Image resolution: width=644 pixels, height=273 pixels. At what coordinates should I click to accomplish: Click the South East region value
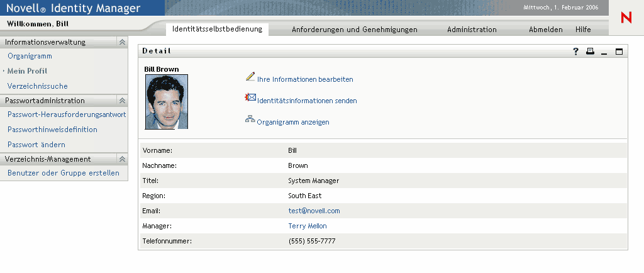(x=305, y=196)
